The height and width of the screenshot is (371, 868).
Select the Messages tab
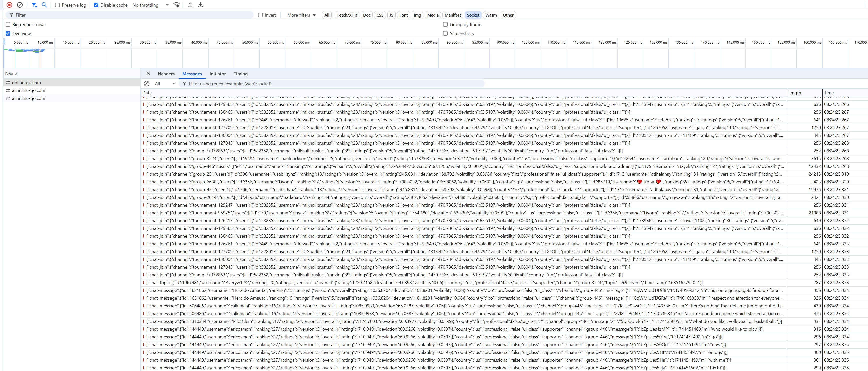pos(192,74)
